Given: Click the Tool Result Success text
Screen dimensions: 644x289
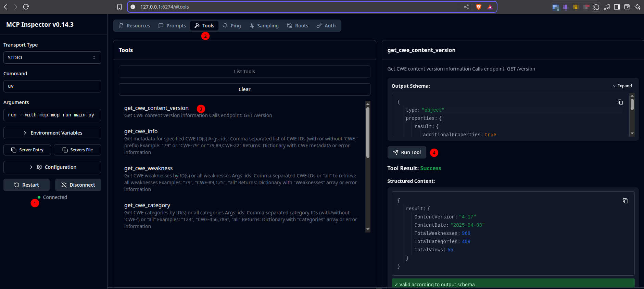Looking at the screenshot, I should (430, 168).
